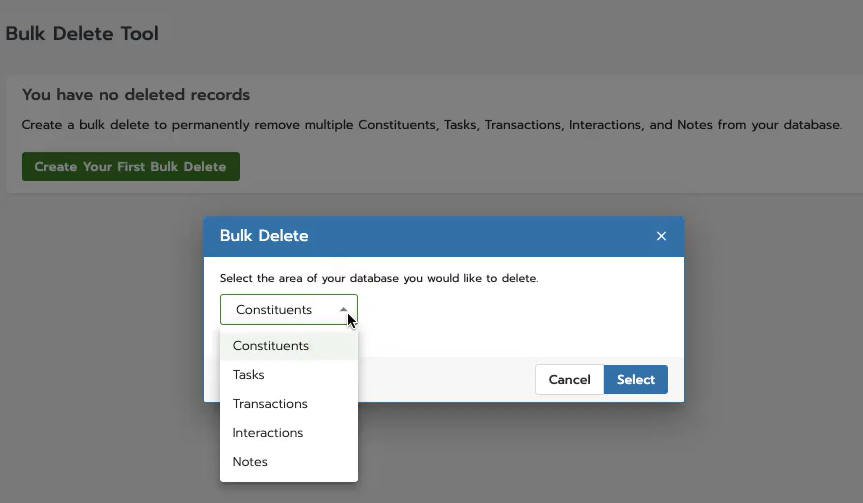Image resolution: width=863 pixels, height=503 pixels.
Task: Click the 'You have no deleted records' heading
Action: 136,95
